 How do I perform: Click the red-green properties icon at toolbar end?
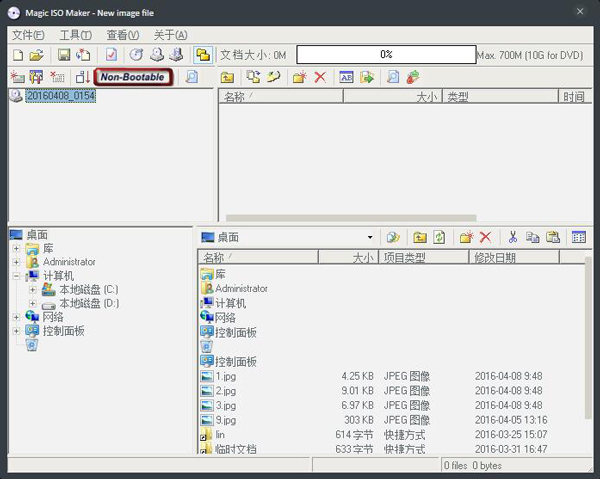[413, 77]
